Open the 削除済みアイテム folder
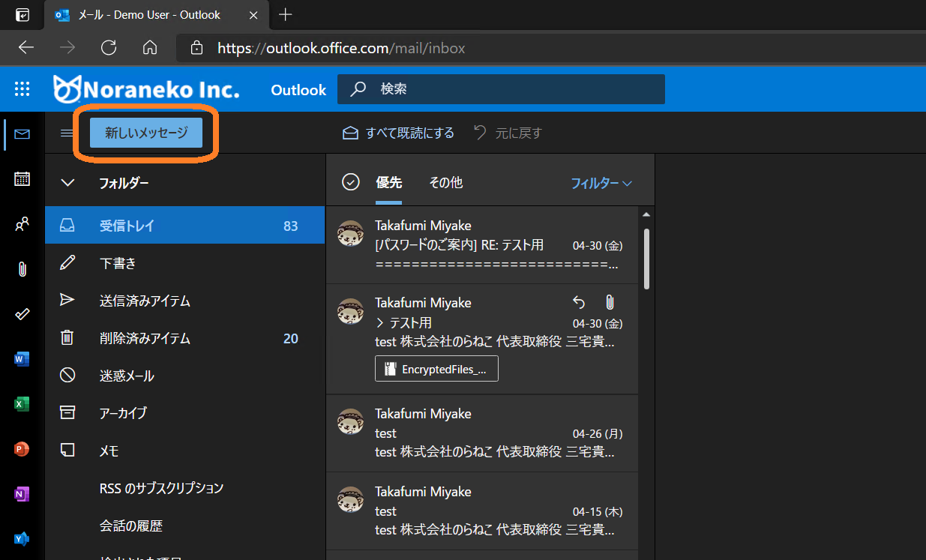Viewport: 926px width, 560px height. [x=184, y=338]
